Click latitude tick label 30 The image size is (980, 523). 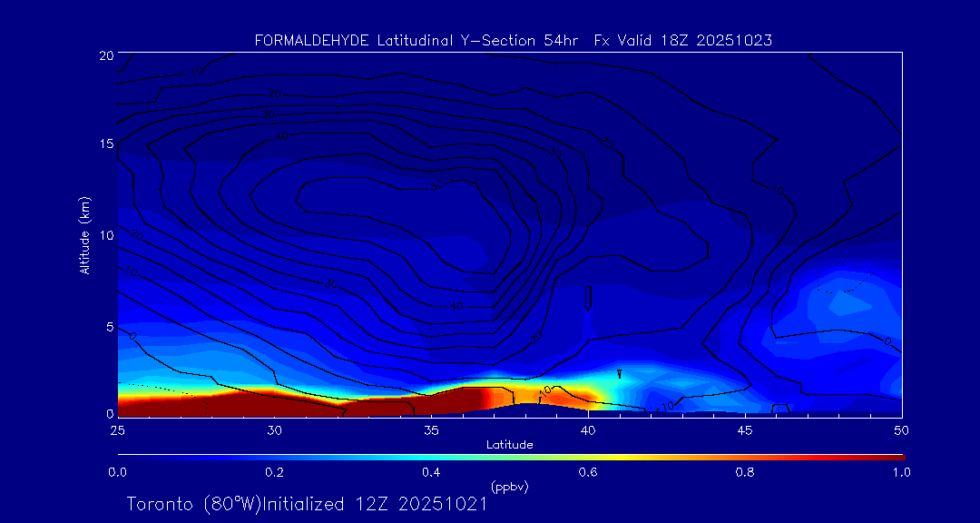[x=274, y=429]
